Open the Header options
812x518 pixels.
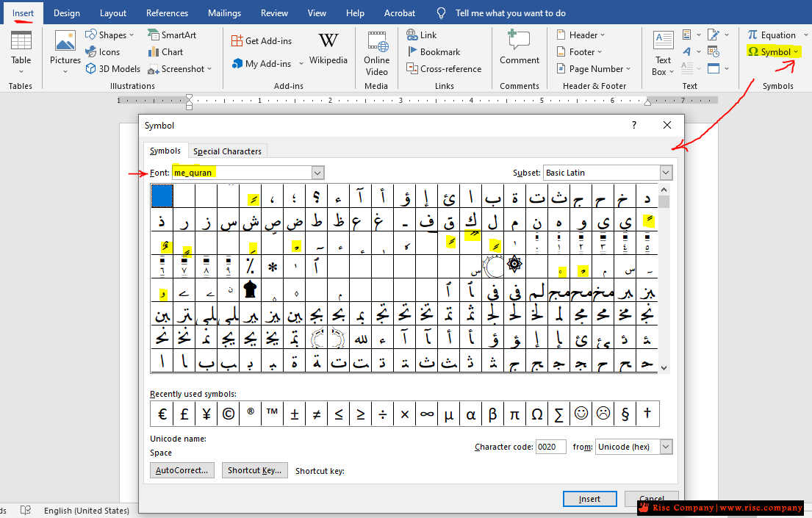[x=581, y=35]
